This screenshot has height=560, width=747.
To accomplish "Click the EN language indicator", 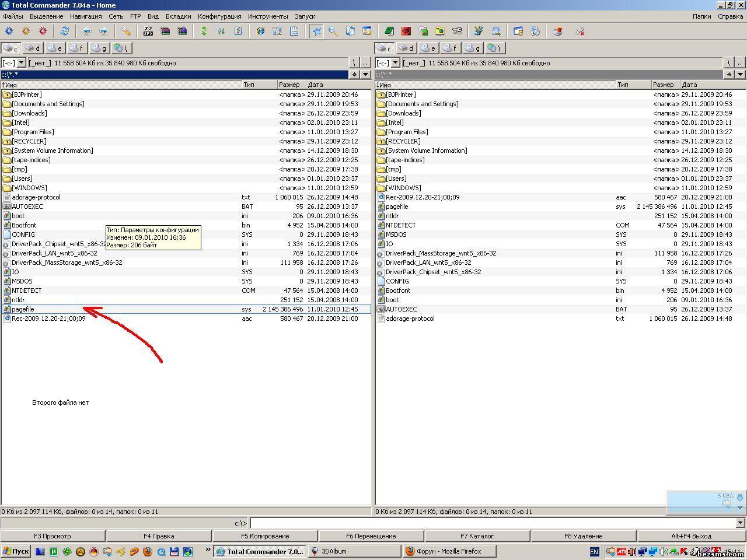I will click(x=594, y=551).
